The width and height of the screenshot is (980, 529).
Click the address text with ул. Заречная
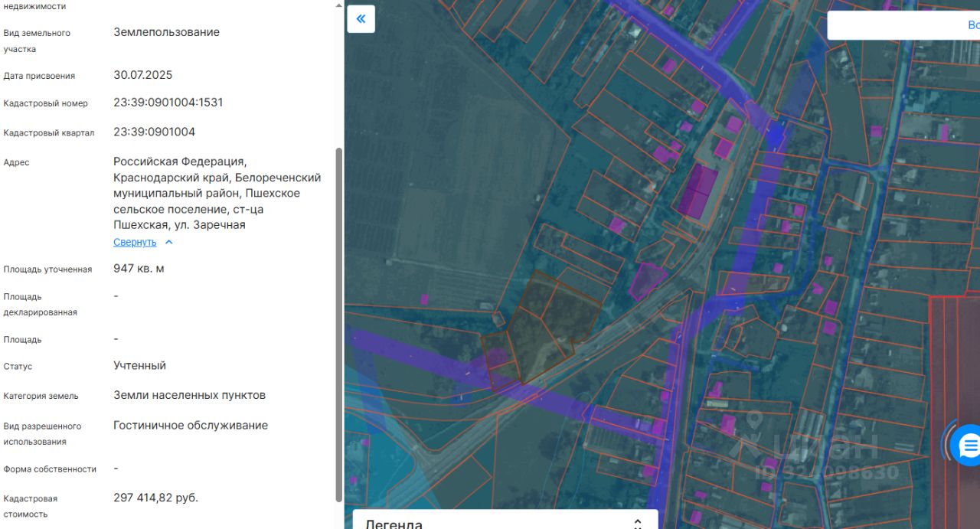coord(217,193)
